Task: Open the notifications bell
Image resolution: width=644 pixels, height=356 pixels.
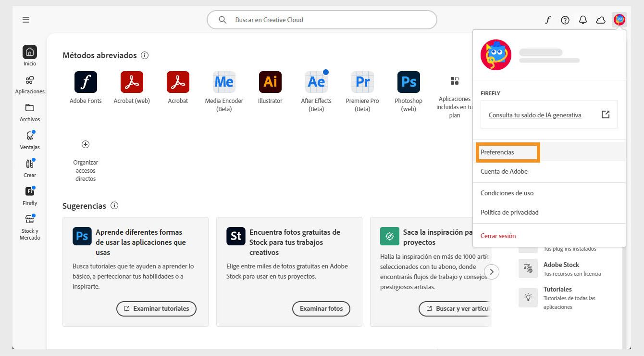Action: click(x=583, y=20)
